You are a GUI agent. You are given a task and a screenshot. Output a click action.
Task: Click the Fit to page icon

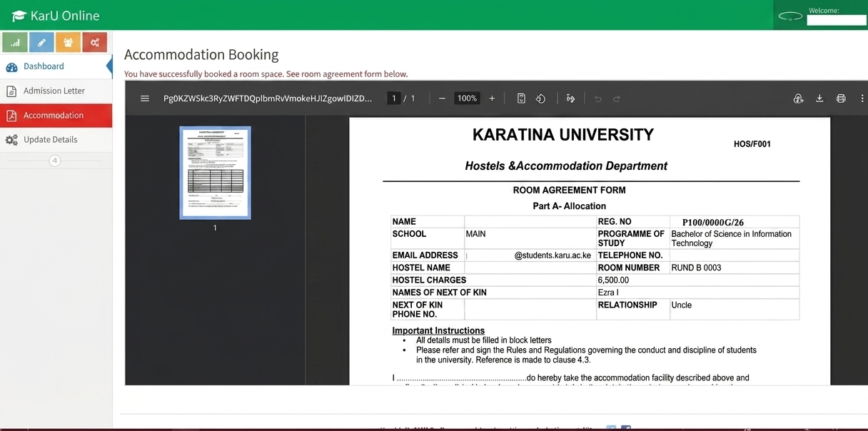522,98
